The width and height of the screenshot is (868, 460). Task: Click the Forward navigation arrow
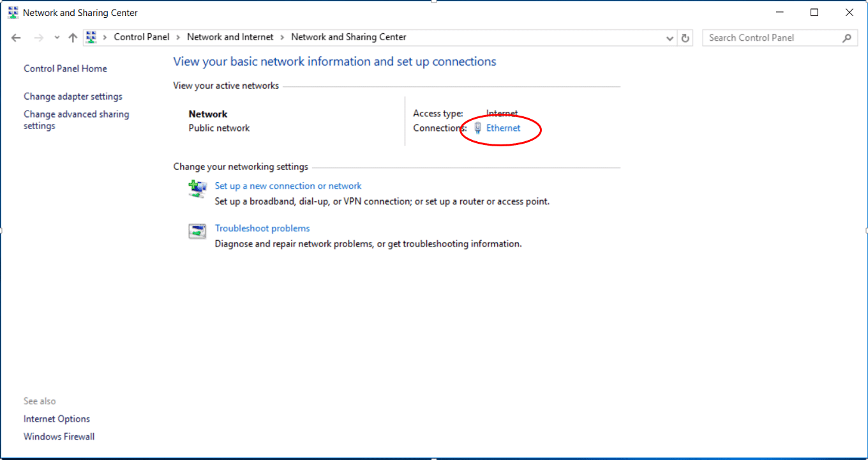pos(39,38)
